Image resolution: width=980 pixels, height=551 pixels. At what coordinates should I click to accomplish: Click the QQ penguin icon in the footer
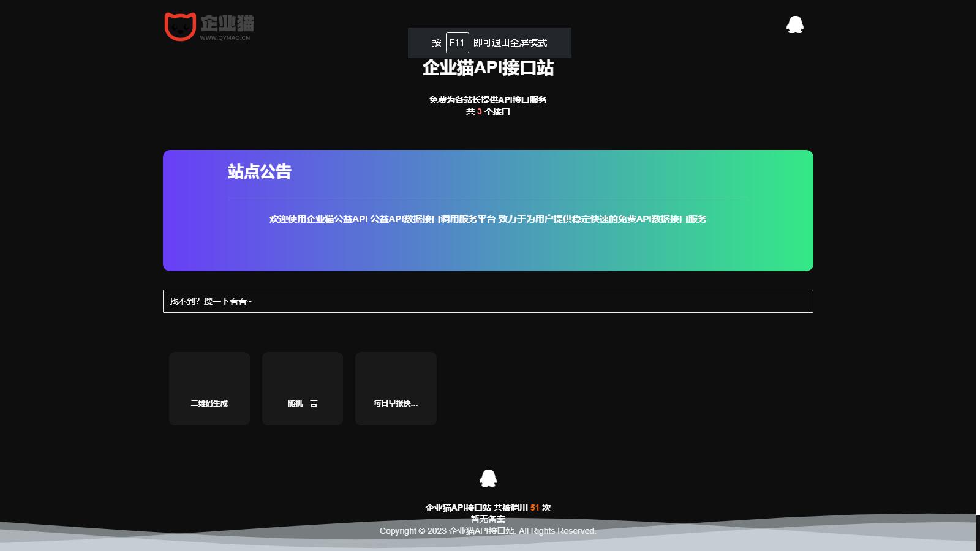click(x=489, y=478)
